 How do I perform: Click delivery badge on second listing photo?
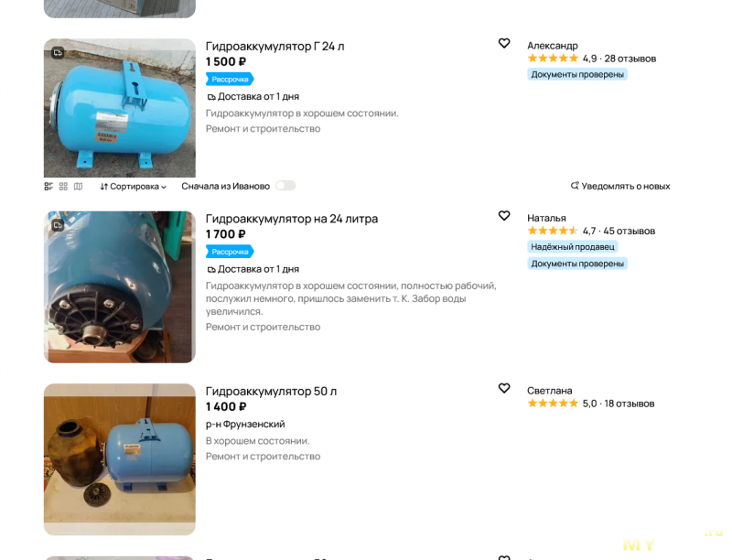coord(58,225)
